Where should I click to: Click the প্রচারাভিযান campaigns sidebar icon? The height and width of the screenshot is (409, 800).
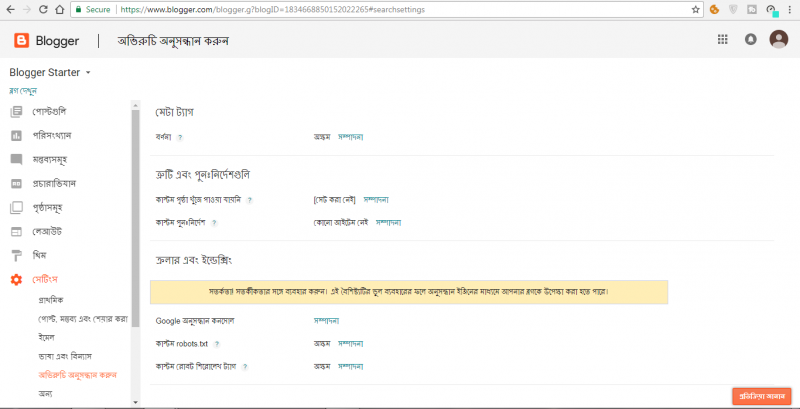click(x=16, y=184)
